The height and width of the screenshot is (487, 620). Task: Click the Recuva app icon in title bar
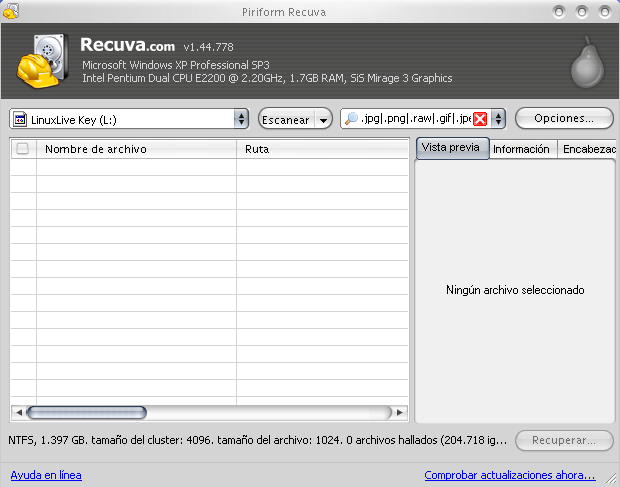(x=10, y=11)
